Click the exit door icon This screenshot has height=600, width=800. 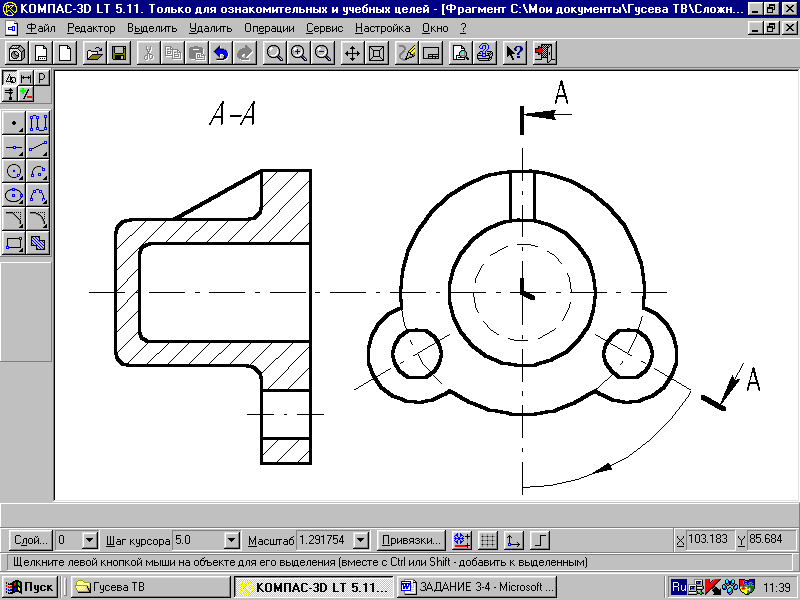click(x=544, y=53)
